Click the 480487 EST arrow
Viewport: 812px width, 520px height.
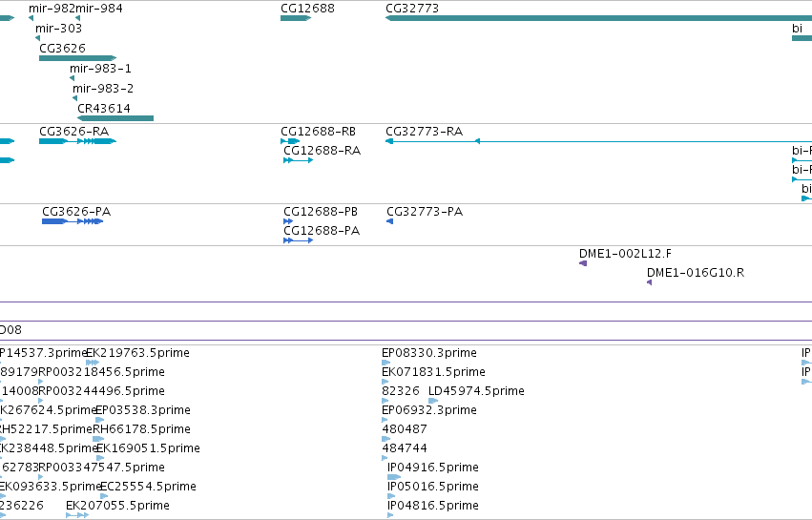(385, 439)
